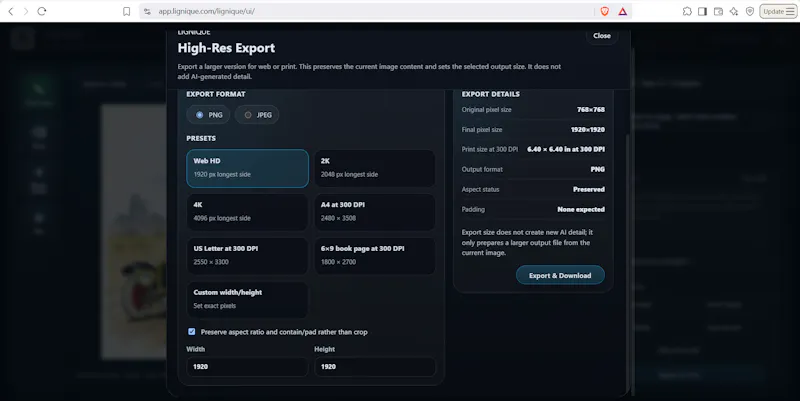The height and width of the screenshot is (401, 800).
Task: Open site information icon in address bar
Action: point(147,11)
